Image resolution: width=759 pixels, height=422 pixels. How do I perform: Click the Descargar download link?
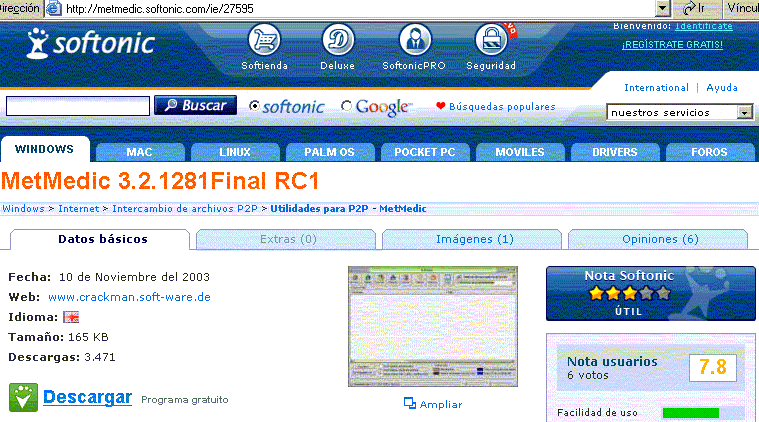[88, 397]
